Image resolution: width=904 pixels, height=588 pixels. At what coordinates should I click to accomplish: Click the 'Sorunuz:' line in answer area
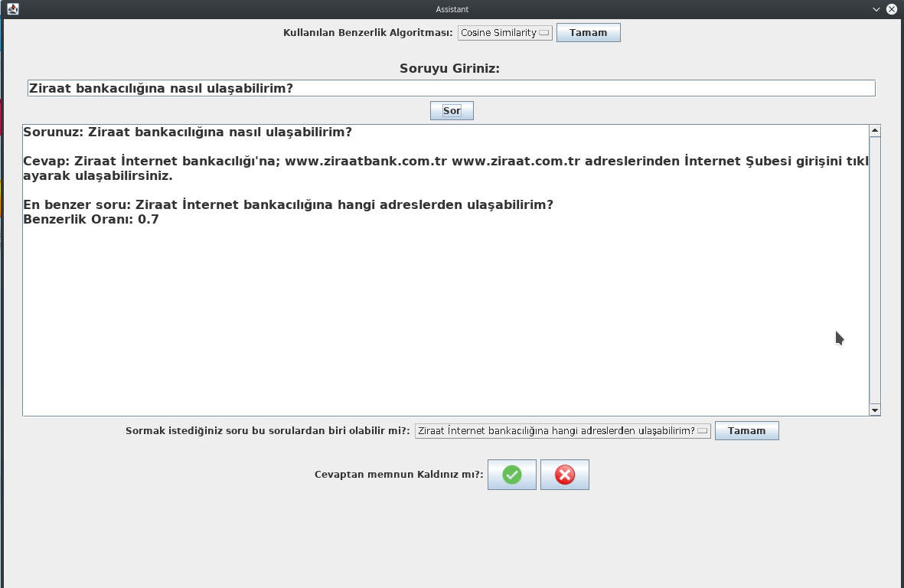click(x=188, y=132)
